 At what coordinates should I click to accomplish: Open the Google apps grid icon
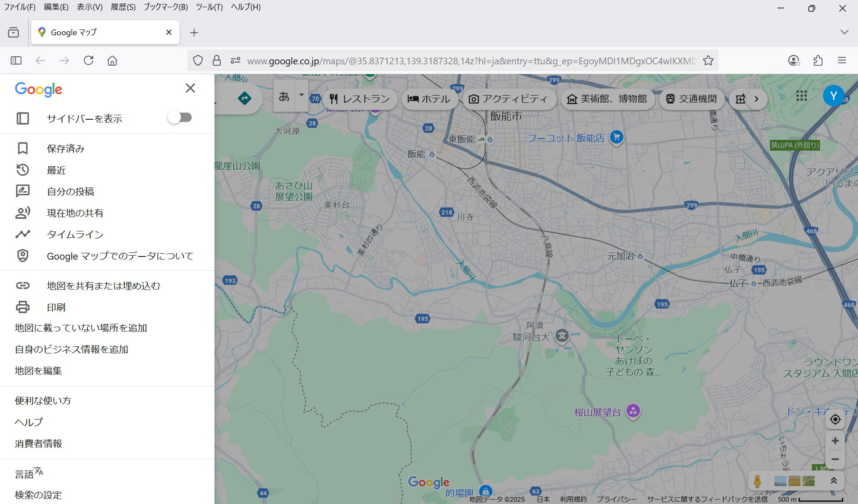pos(801,96)
